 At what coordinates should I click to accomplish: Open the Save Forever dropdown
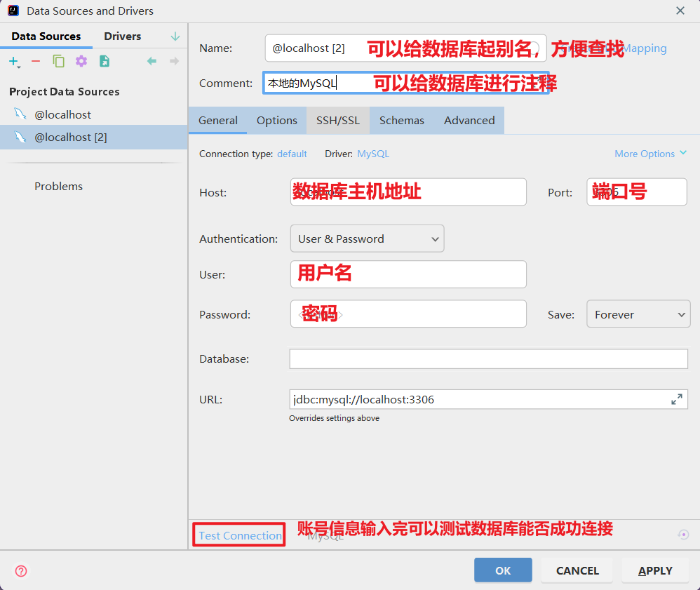point(638,314)
